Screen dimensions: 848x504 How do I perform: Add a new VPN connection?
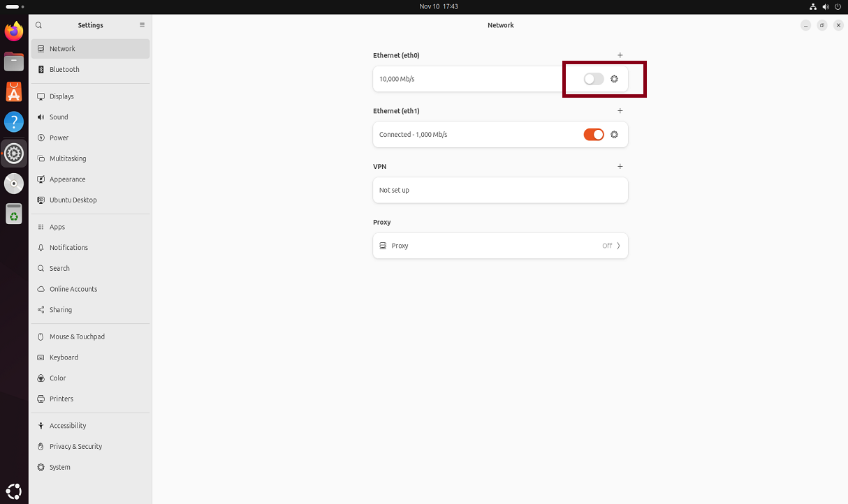620,167
